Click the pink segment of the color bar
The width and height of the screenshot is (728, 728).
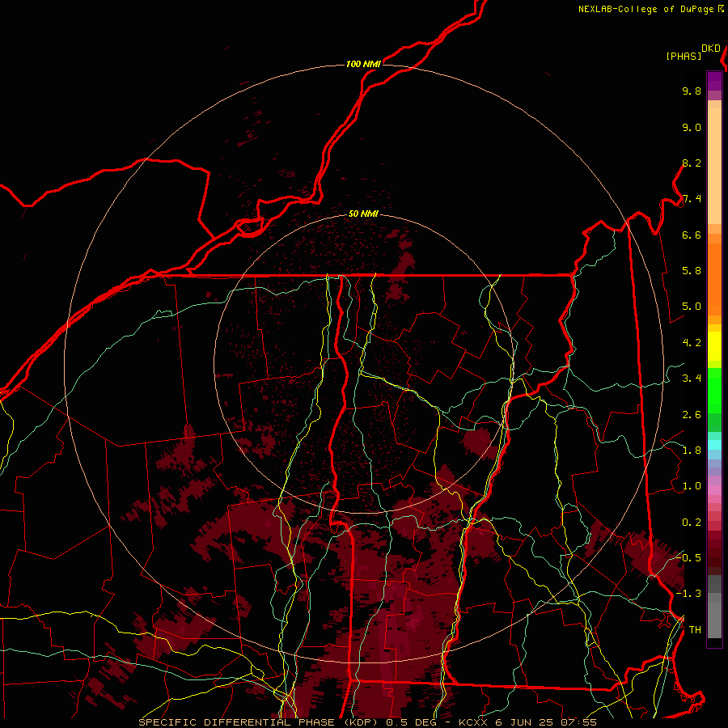[714, 490]
